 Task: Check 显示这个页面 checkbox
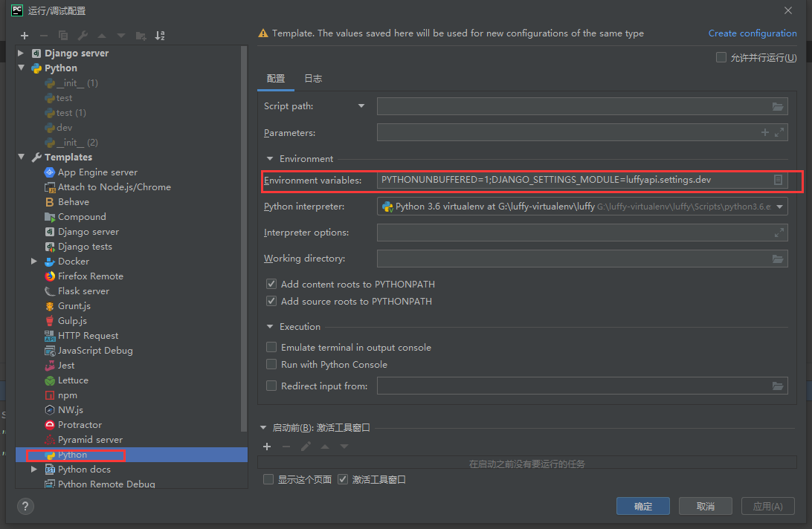click(268, 479)
